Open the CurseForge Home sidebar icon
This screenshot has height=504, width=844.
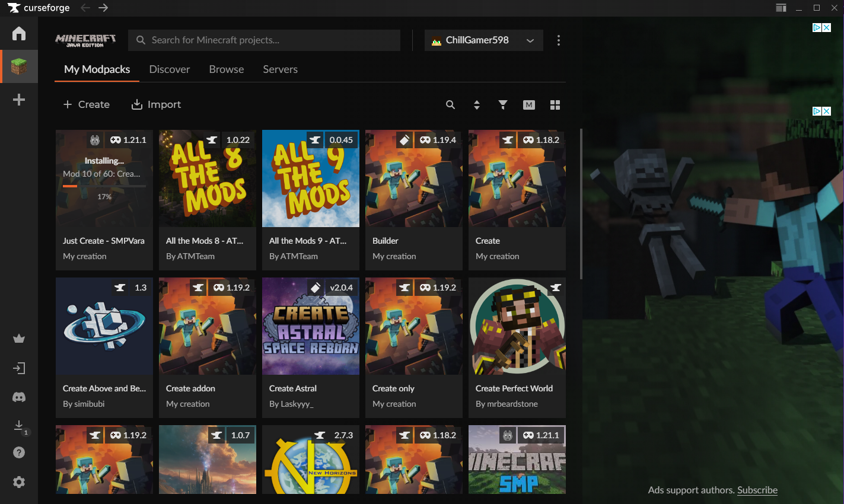[19, 33]
